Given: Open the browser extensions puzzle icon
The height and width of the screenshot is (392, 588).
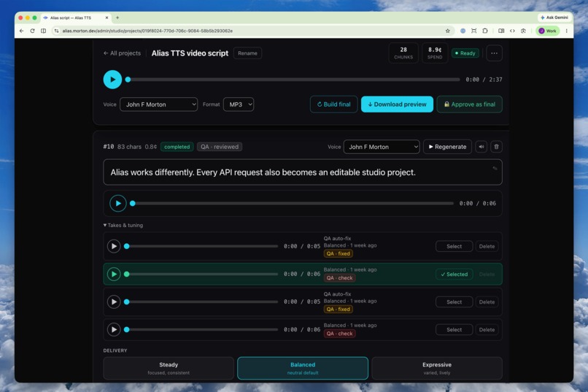Looking at the screenshot, I should coord(485,31).
